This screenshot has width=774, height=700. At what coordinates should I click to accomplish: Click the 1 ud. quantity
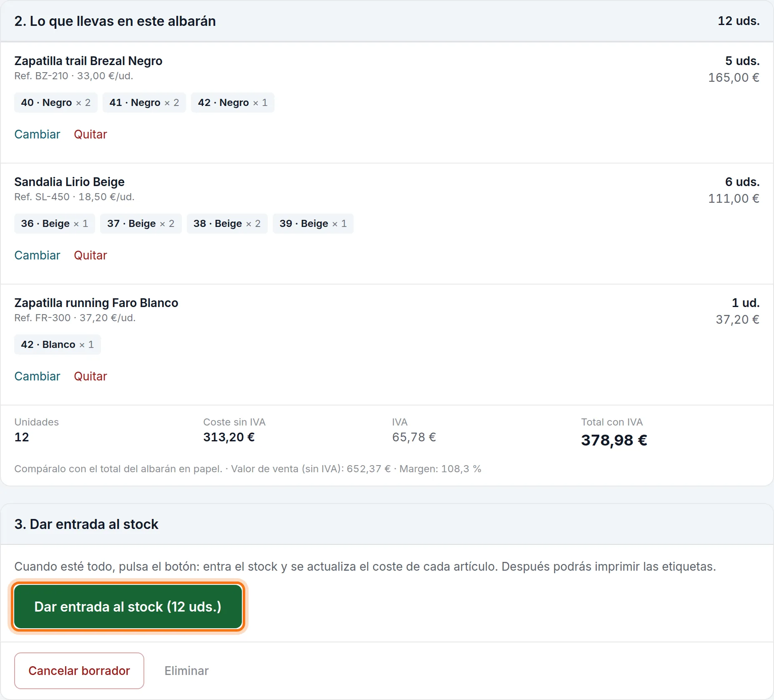[x=746, y=303]
